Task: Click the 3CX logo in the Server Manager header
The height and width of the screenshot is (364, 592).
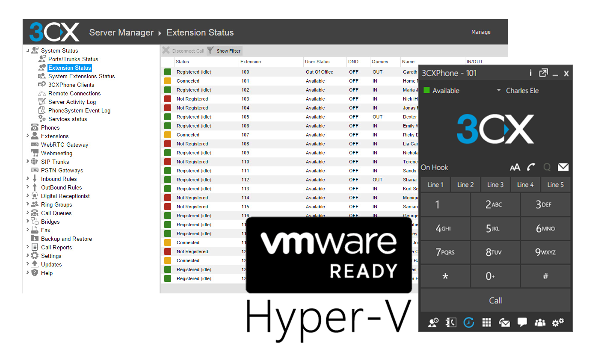Action: click(54, 32)
